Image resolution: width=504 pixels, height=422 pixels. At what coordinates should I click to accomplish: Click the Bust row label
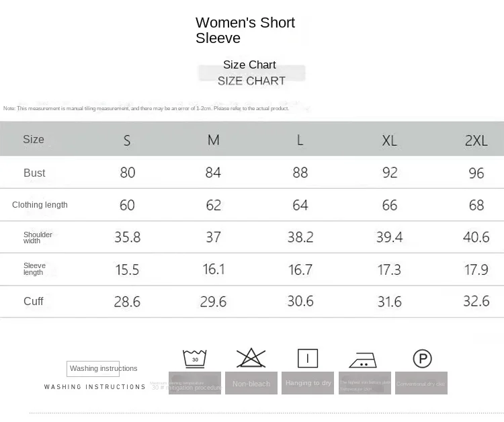[x=34, y=173]
